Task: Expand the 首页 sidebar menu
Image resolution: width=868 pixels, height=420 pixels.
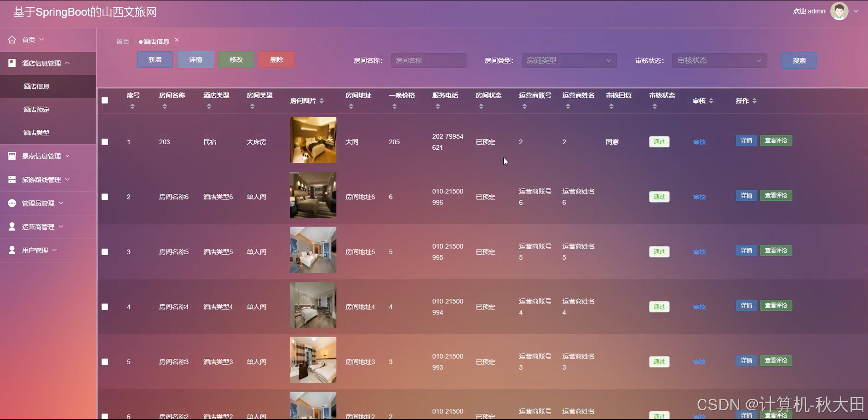Action: [42, 40]
